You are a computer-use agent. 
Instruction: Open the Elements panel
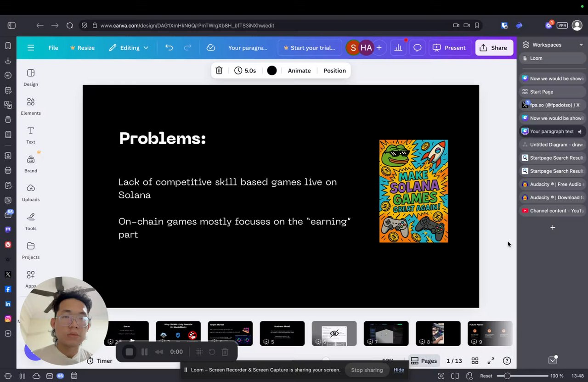pyautogui.click(x=31, y=107)
